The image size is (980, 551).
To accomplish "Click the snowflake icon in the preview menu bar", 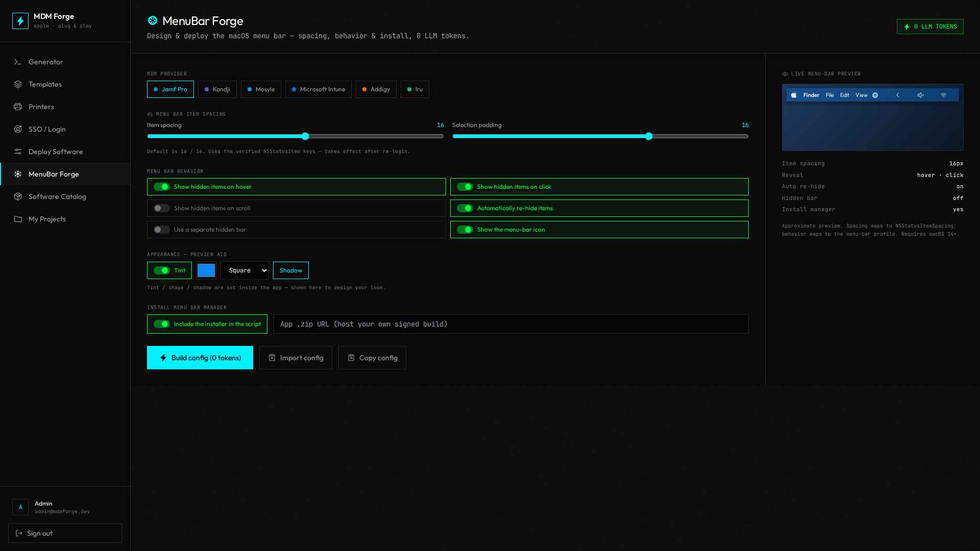I will pos(875,95).
